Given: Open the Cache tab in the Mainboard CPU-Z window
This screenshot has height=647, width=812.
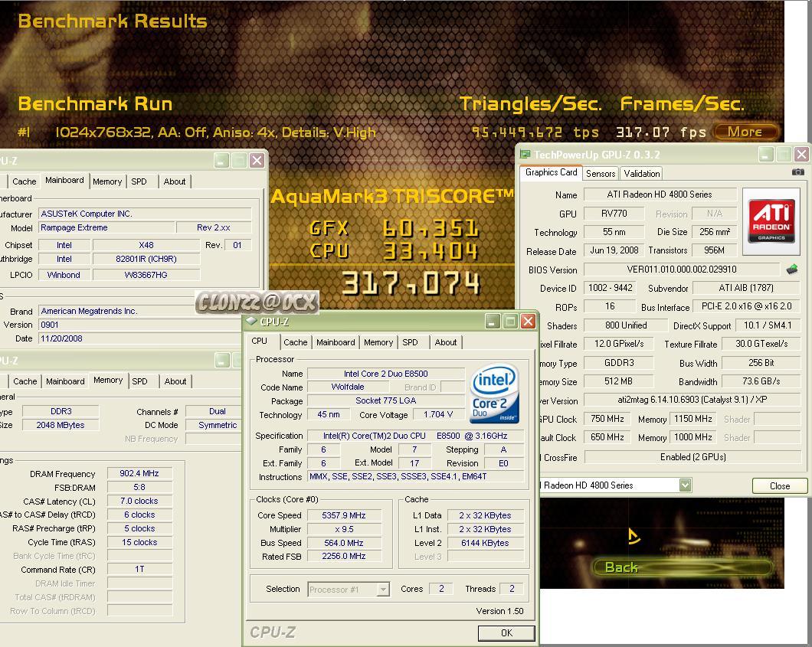Looking at the screenshot, I should [x=25, y=181].
